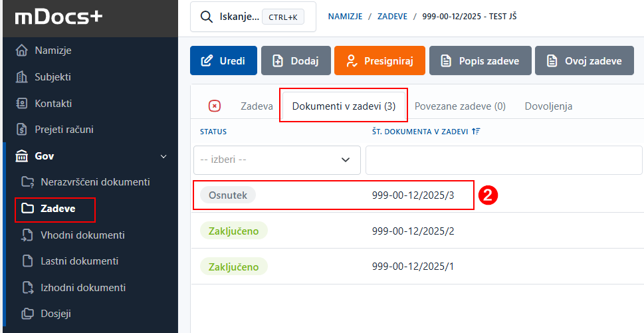The width and height of the screenshot is (644, 333).
Task: Collapse the Gov section chevron
Action: pyautogui.click(x=163, y=156)
